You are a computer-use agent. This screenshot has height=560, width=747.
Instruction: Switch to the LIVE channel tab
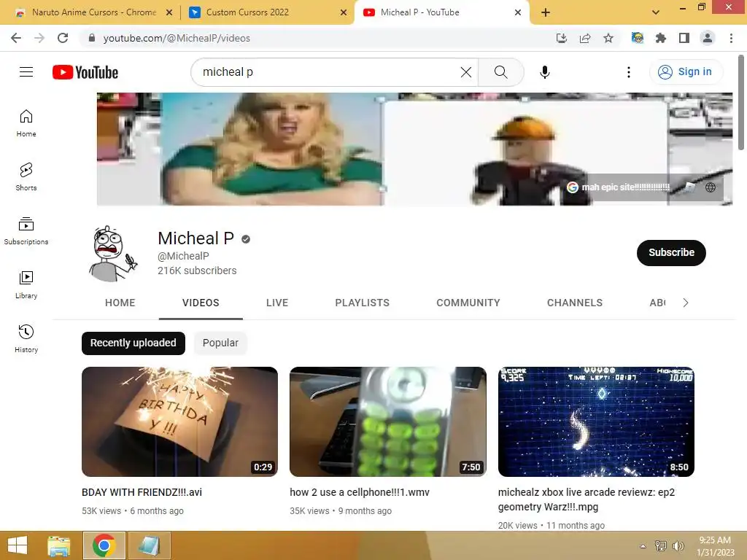click(x=277, y=303)
